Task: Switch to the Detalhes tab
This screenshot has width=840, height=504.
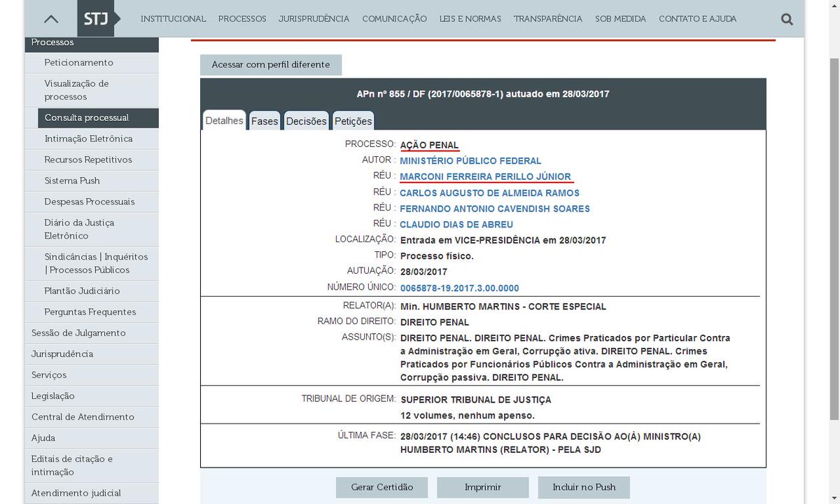Action: pos(224,120)
